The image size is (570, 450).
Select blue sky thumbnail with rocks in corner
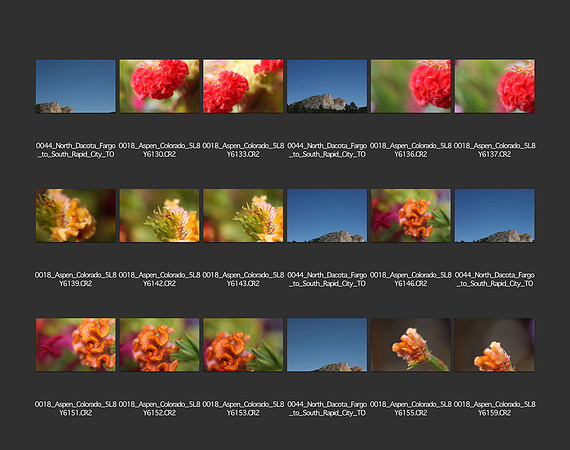click(76, 86)
